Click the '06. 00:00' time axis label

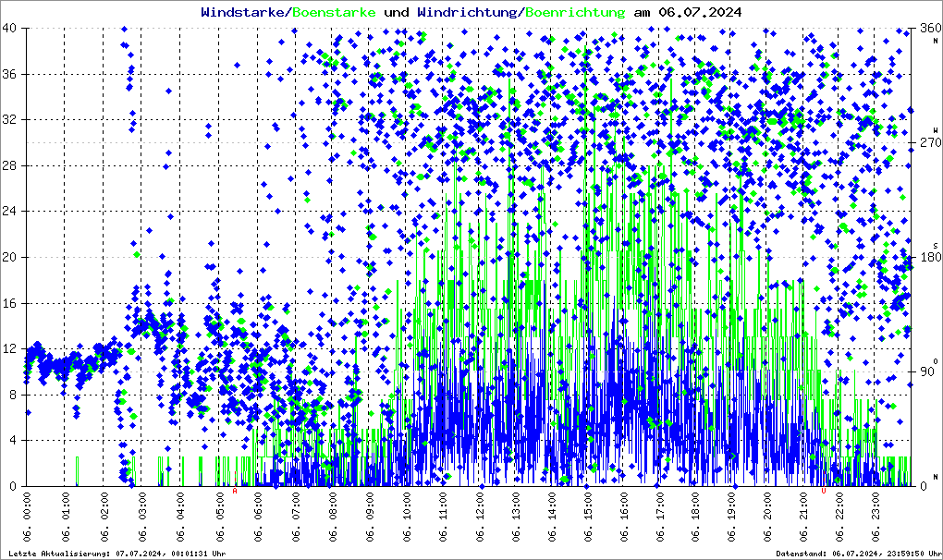coord(27,517)
